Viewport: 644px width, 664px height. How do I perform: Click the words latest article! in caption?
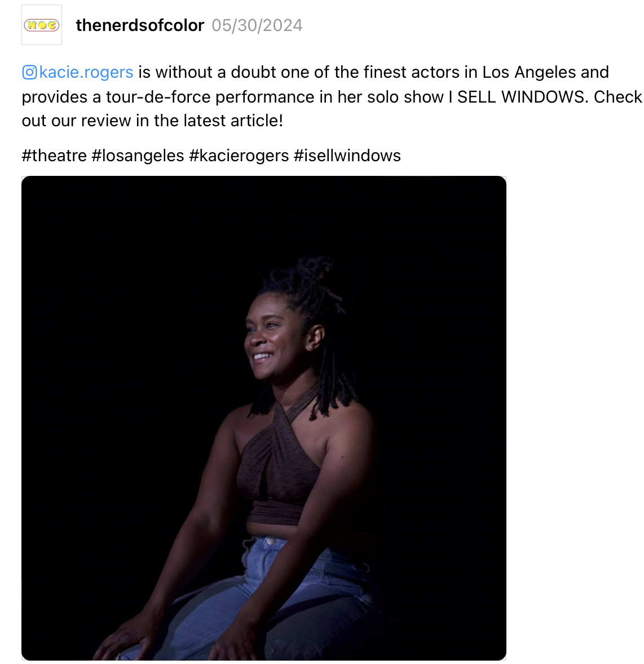click(233, 121)
